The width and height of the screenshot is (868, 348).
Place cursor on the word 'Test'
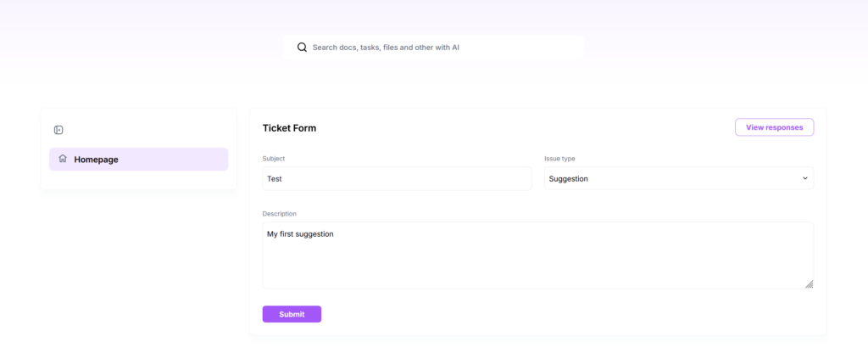point(275,179)
